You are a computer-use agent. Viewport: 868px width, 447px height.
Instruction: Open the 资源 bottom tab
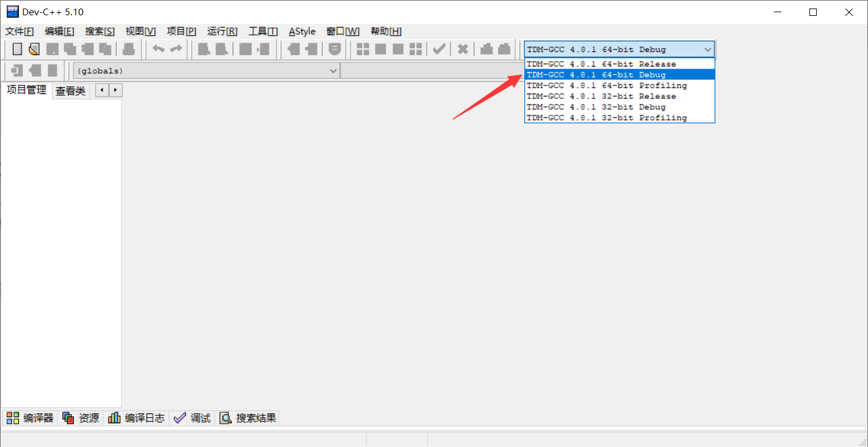(x=81, y=418)
